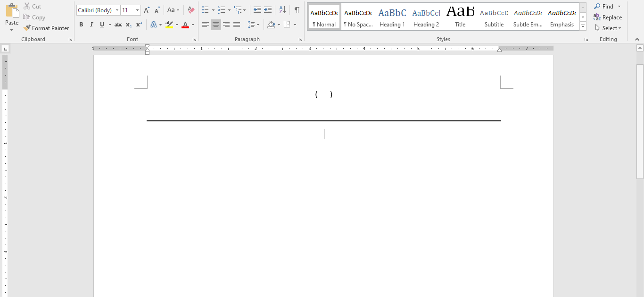Click the Copy command
Image resolution: width=644 pixels, height=297 pixels.
[x=34, y=17]
